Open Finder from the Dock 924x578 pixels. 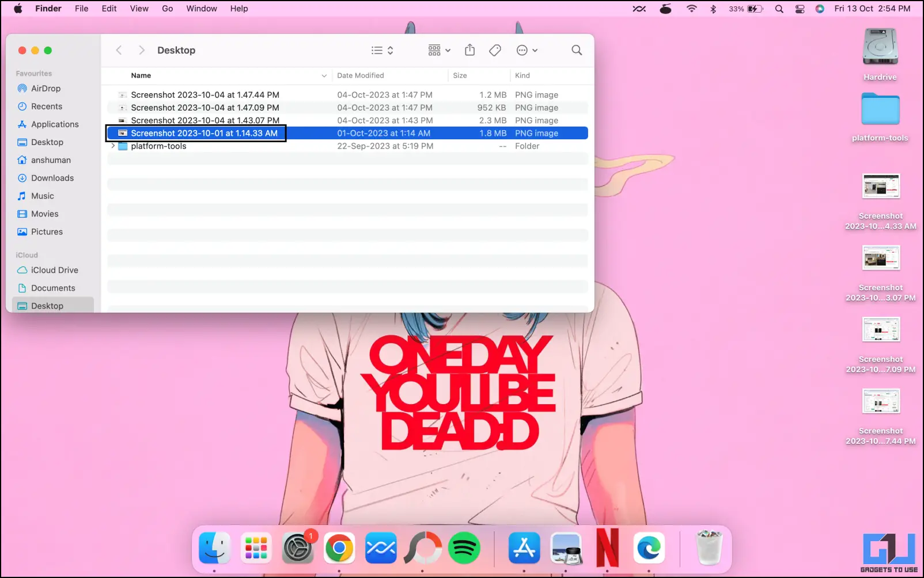point(214,547)
